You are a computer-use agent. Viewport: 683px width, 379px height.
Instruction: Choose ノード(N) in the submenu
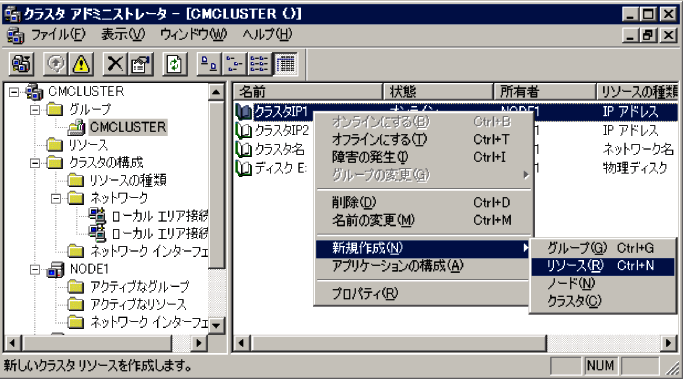[x=602, y=283]
